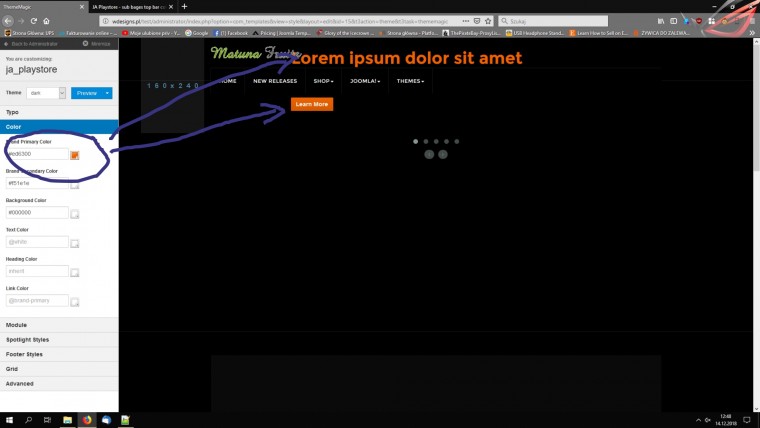This screenshot has width=760, height=428.
Task: Open the USB Headphone Stand bookmark
Action: click(x=535, y=33)
